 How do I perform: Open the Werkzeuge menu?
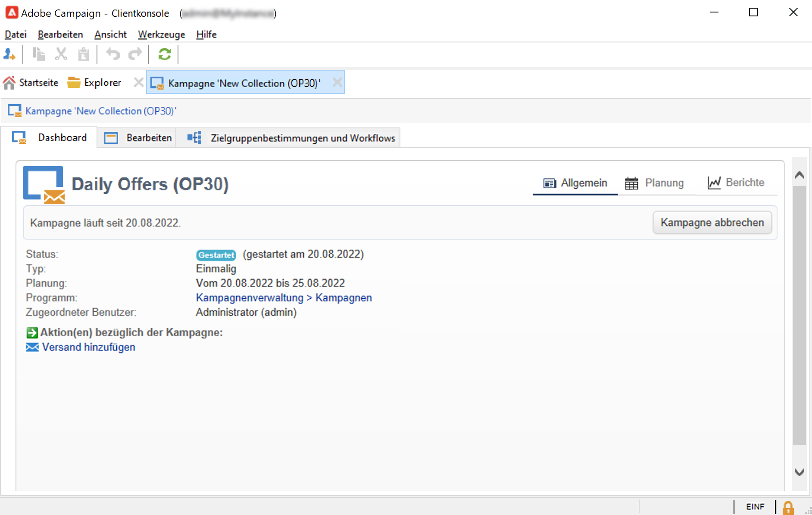(x=162, y=34)
